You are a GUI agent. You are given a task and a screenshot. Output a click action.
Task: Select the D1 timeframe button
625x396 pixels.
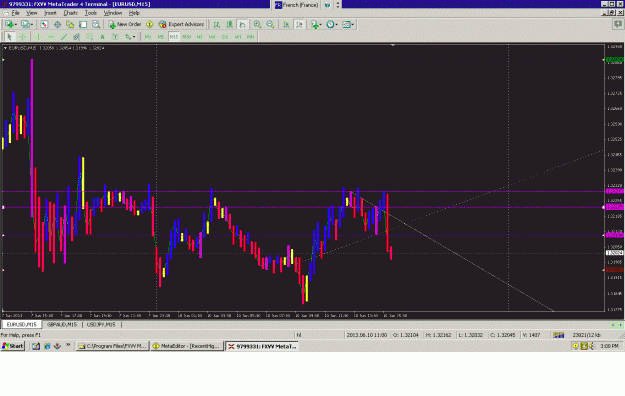pos(225,37)
